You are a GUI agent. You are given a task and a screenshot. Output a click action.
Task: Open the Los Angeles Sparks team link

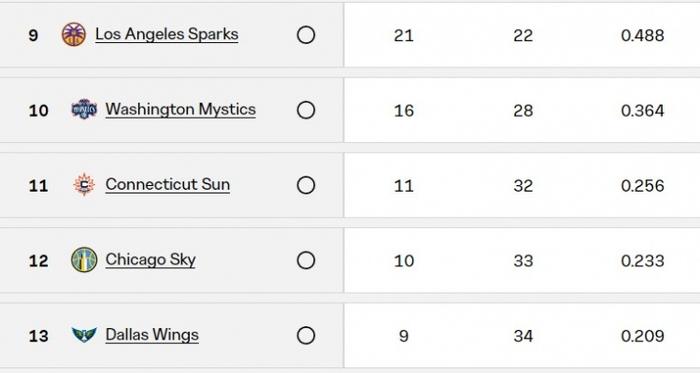tap(167, 34)
